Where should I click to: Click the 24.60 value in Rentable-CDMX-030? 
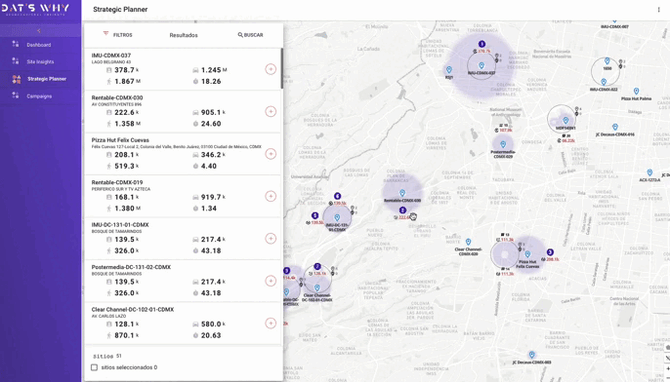point(211,123)
